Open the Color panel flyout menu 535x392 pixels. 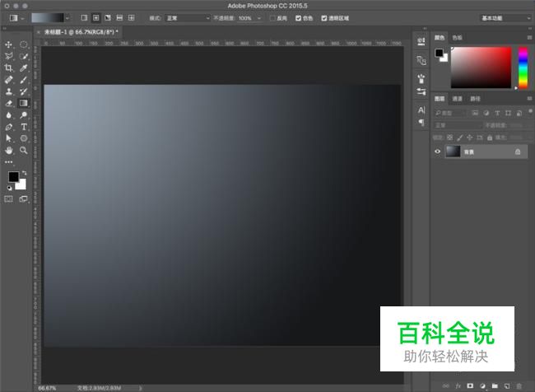[x=529, y=37]
